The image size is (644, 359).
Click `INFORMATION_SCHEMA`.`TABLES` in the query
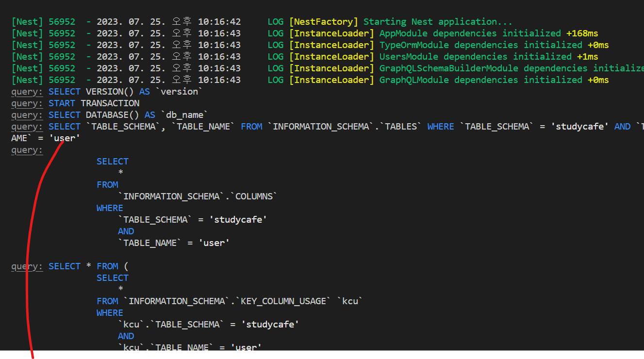[345, 127]
